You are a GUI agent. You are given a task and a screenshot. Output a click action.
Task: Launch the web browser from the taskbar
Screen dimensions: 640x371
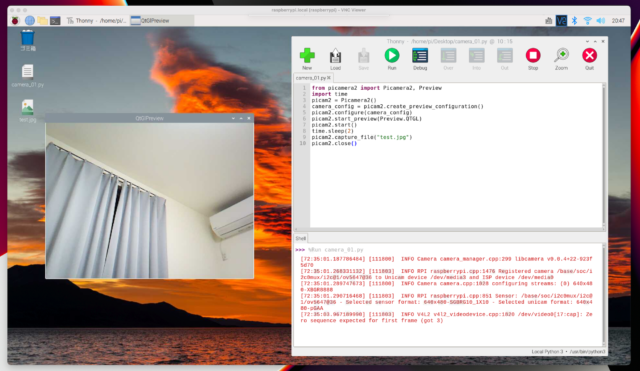[x=29, y=20]
